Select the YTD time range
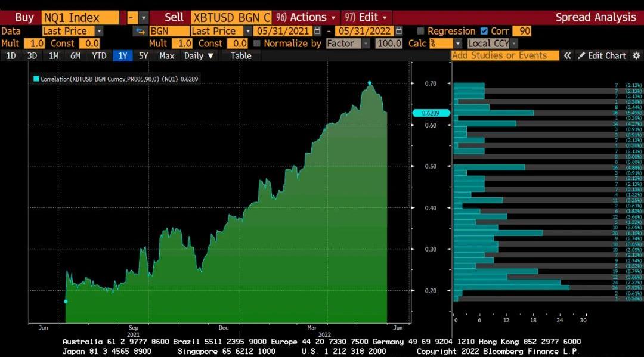 point(99,55)
